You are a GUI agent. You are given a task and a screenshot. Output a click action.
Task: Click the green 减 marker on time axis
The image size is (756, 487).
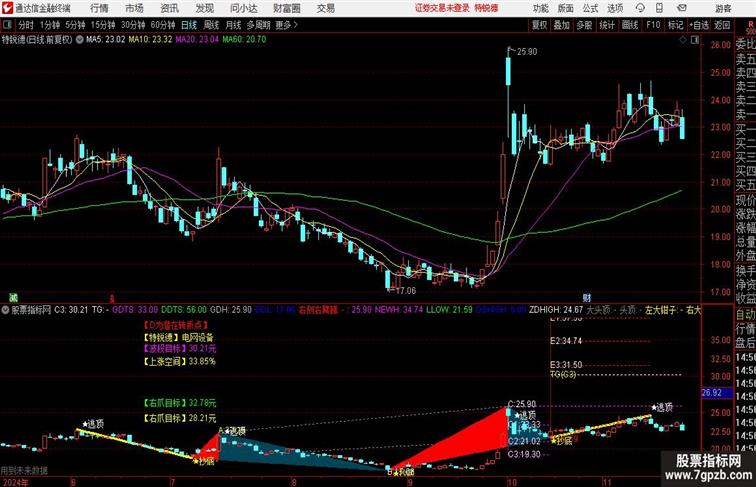click(13, 298)
